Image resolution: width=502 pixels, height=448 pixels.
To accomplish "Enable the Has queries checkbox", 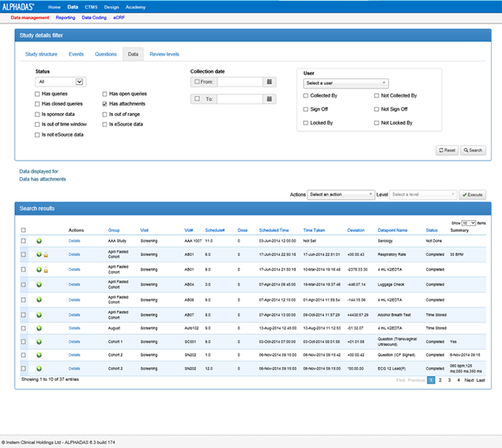I will pyautogui.click(x=37, y=94).
